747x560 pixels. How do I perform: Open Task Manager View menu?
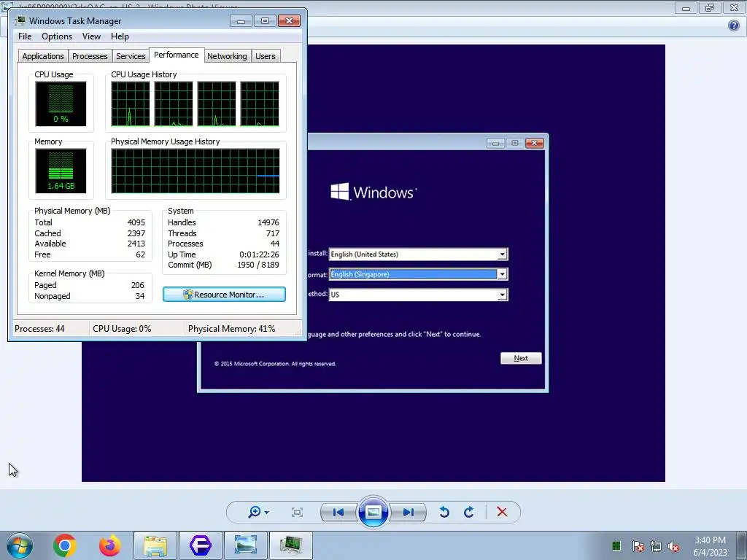click(x=91, y=36)
